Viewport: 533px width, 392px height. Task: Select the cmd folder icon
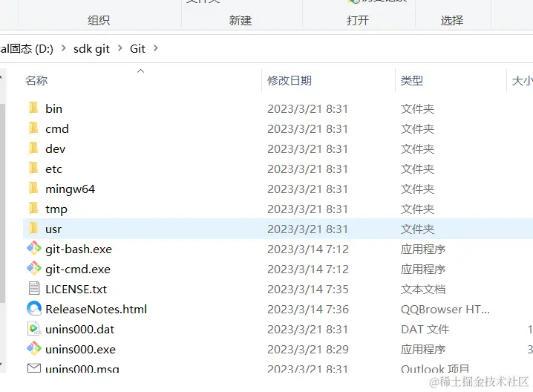tap(33, 129)
